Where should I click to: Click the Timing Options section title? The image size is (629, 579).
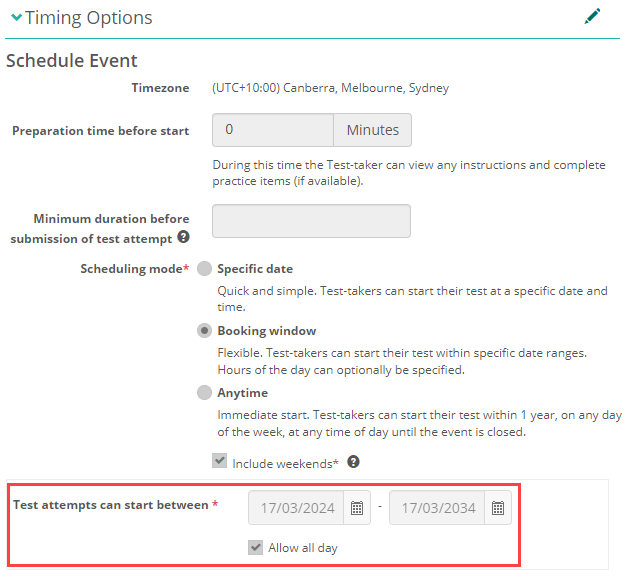coord(89,18)
